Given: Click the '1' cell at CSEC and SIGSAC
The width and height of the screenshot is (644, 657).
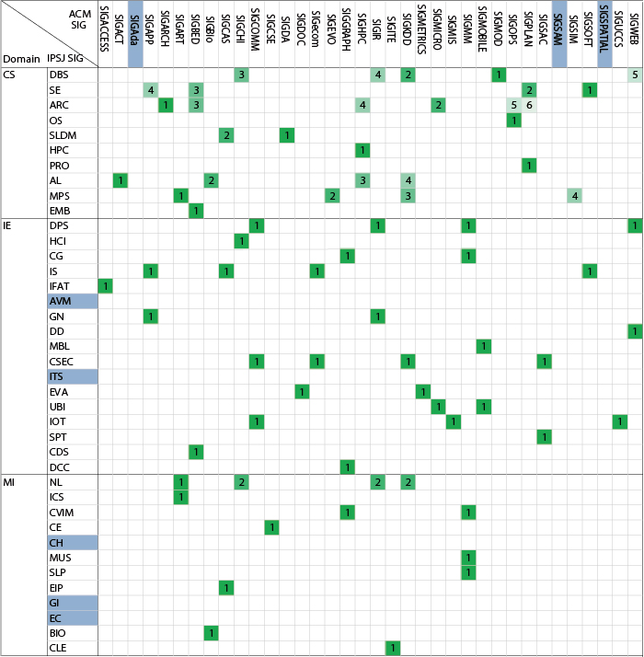Looking at the screenshot, I should coord(545,362).
